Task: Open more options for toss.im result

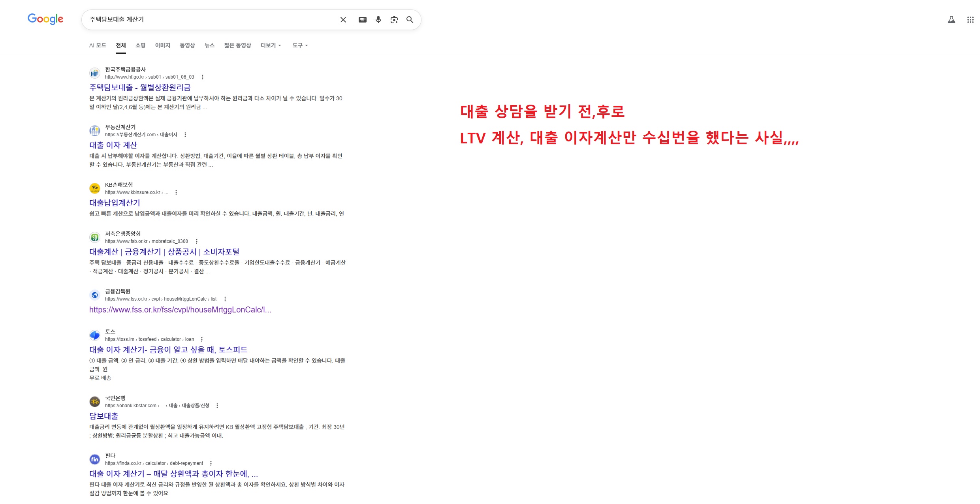Action: pos(202,339)
